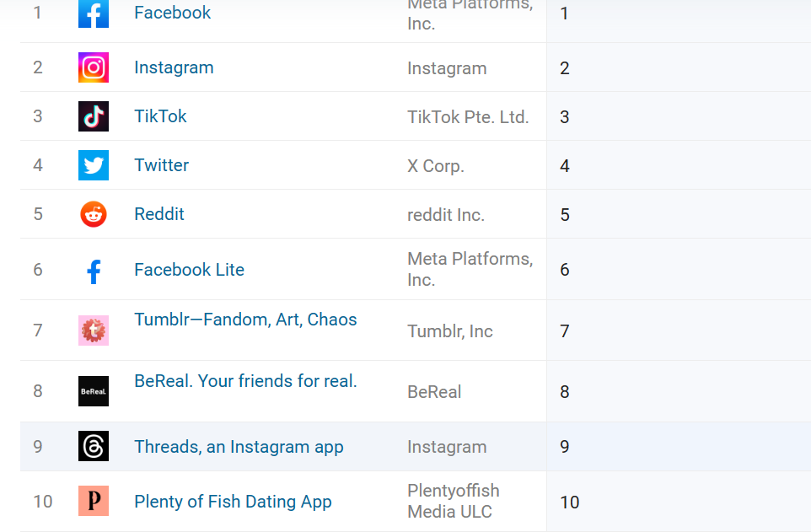Screen dimensions: 811x532
Task: Click the Threads app icon
Action: (94, 446)
